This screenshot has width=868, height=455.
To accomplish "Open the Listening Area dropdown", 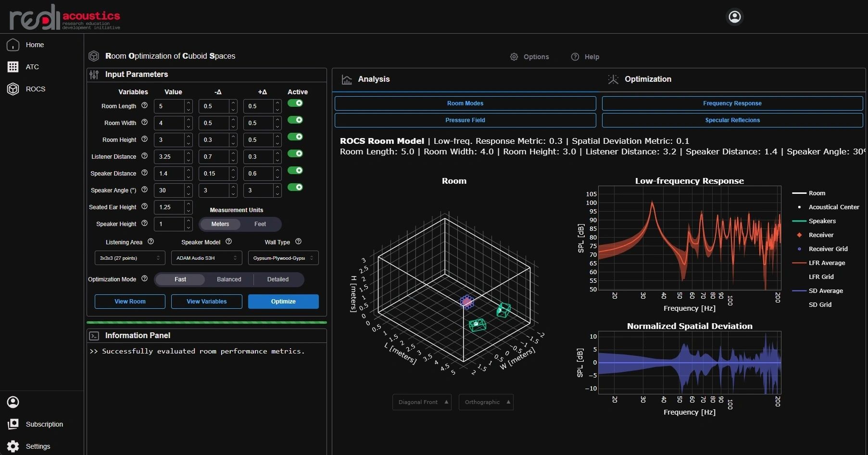I will click(x=130, y=258).
